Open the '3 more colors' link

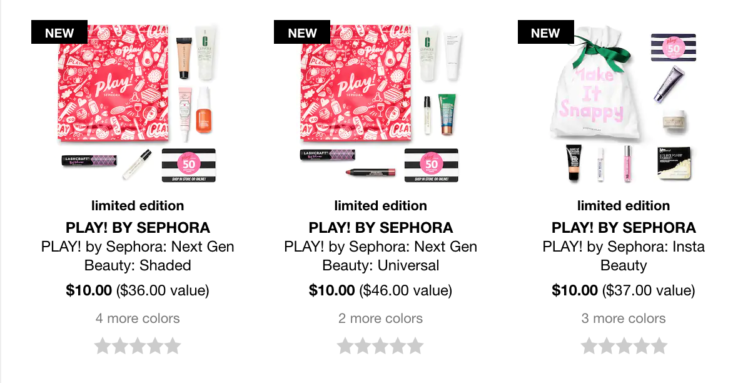pos(624,318)
